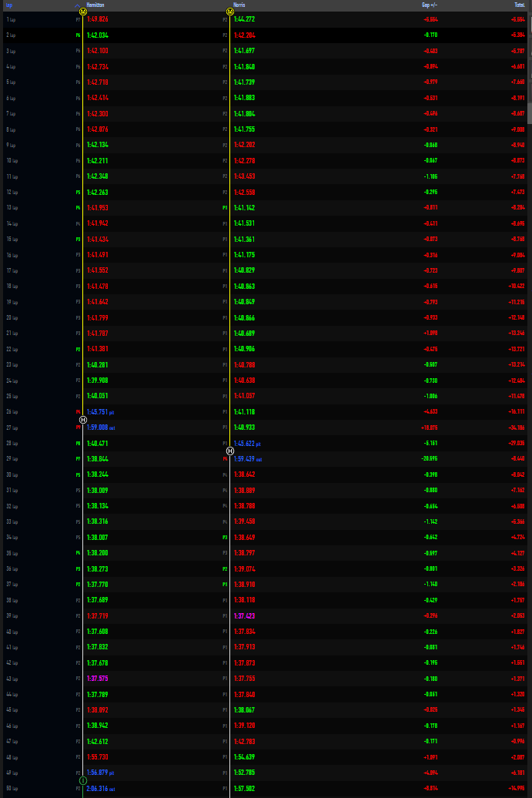The width and height of the screenshot is (532, 798).
Task: Click the gap value -1.106 in lap 11 row
Action: [430, 176]
